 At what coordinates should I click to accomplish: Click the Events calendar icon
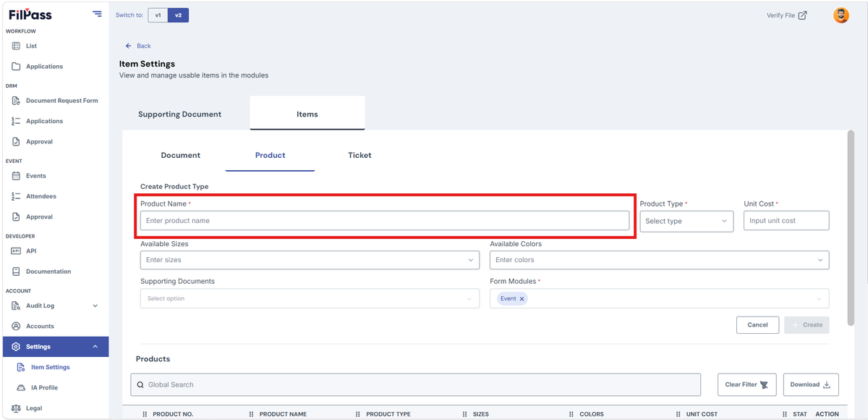click(x=16, y=176)
